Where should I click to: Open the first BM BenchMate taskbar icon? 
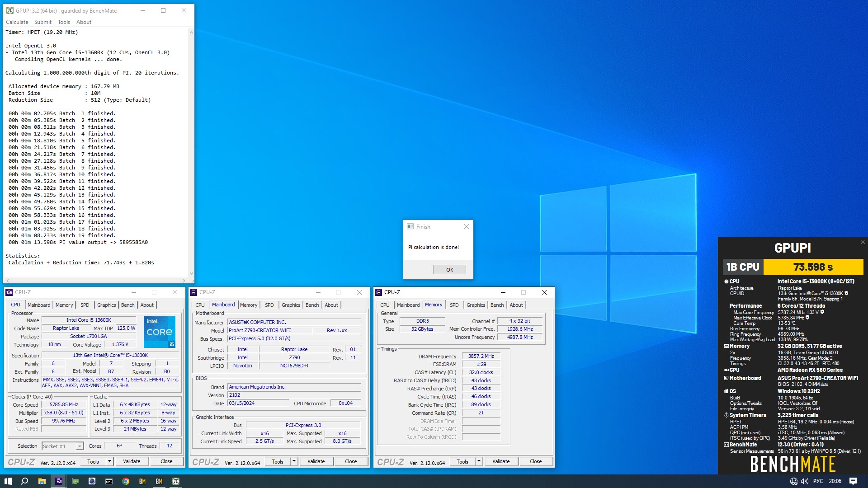pos(142,481)
